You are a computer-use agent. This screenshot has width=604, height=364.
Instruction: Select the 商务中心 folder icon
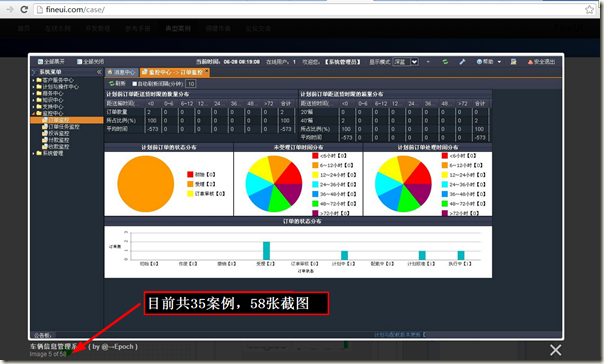[39, 93]
